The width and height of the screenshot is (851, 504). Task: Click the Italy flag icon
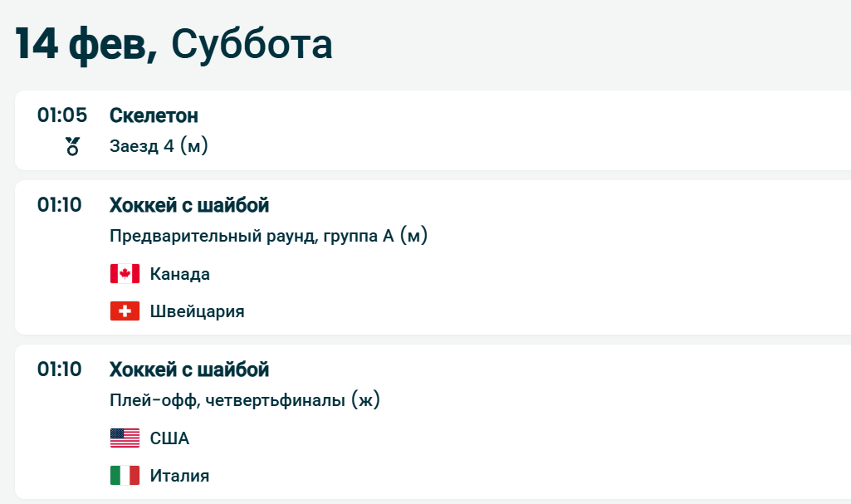(125, 476)
